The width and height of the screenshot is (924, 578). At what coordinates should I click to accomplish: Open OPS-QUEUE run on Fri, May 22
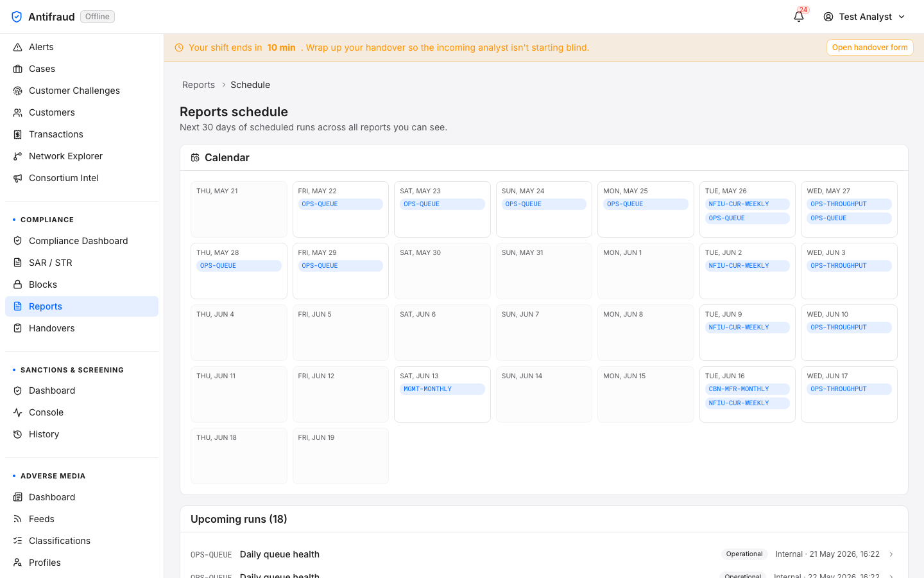click(x=340, y=204)
